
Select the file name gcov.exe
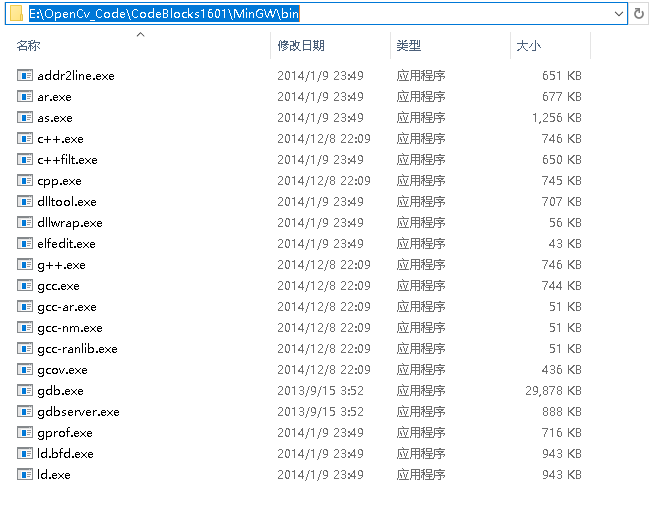coord(63,370)
